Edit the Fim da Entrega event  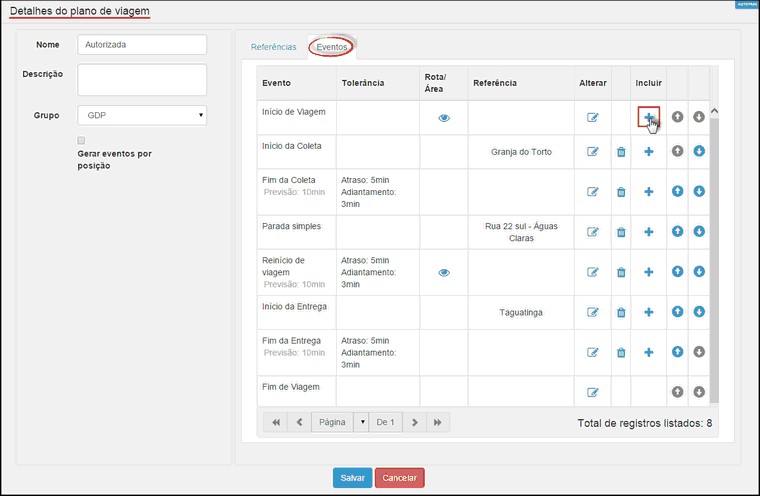[592, 352]
